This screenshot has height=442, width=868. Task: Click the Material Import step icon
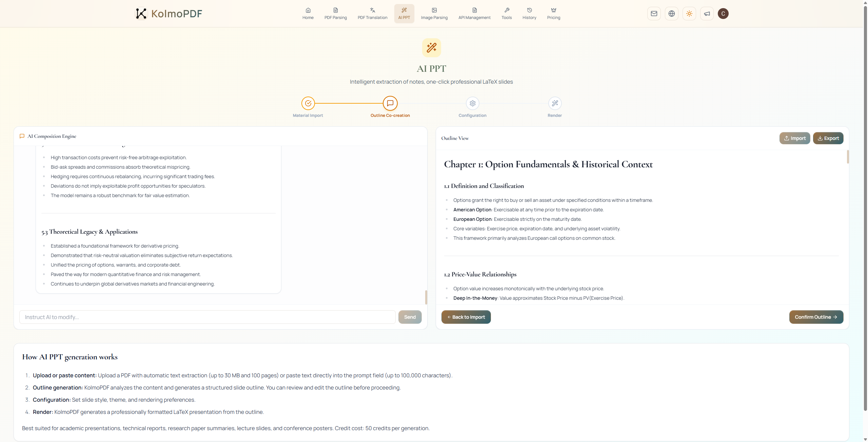(308, 103)
